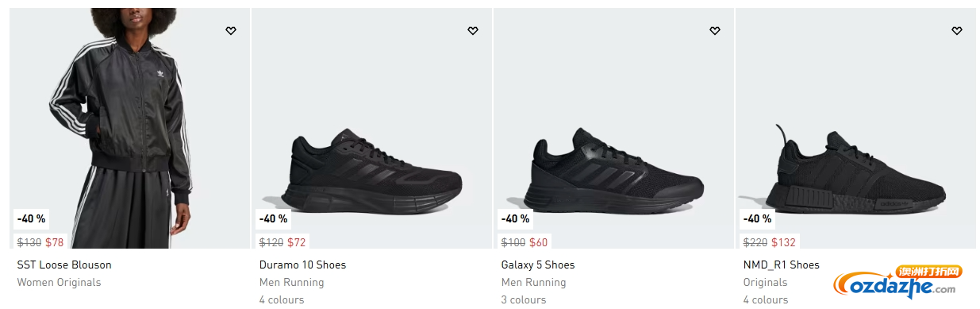Add SST Loose Blouson to wishlist

point(230,31)
